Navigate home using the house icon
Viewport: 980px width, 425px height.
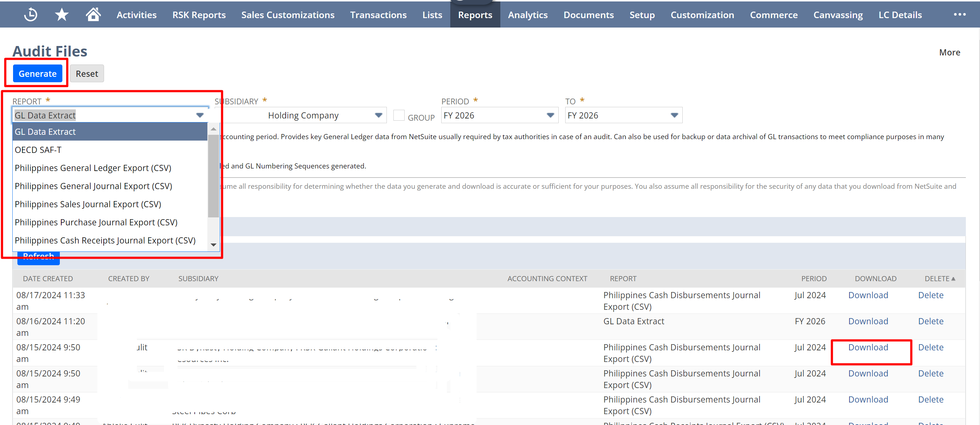click(92, 14)
